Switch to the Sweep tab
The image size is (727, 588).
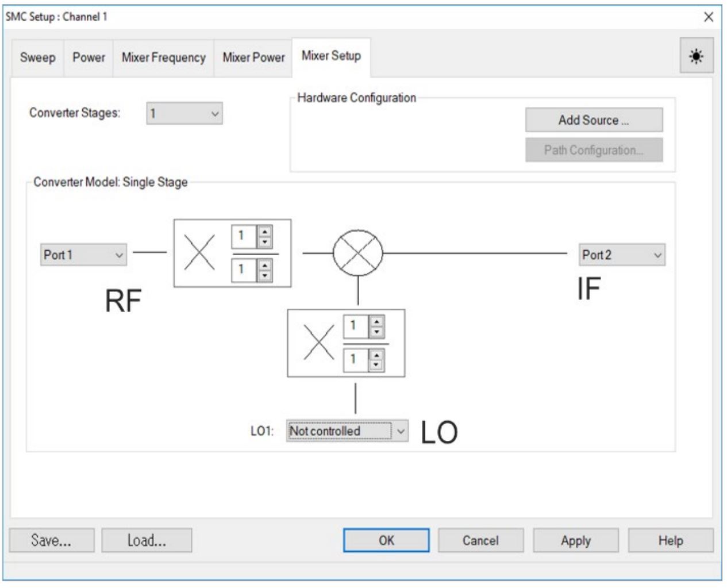(x=36, y=58)
